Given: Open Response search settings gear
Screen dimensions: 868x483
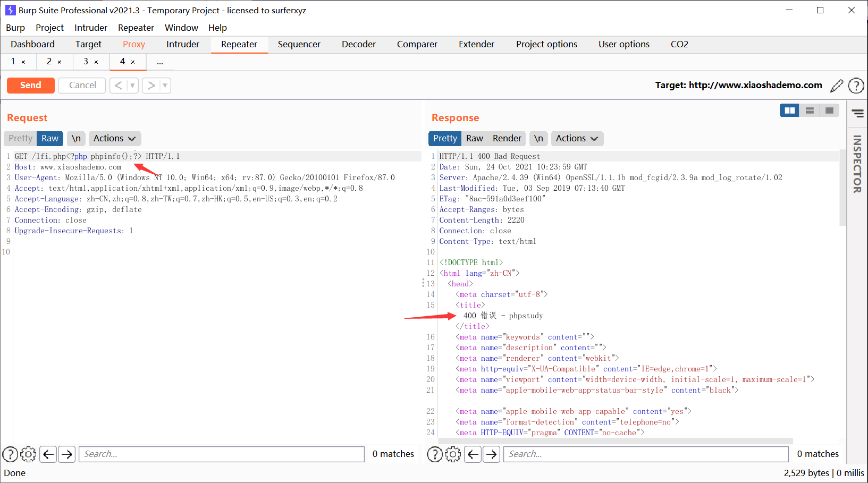Looking at the screenshot, I should click(453, 454).
